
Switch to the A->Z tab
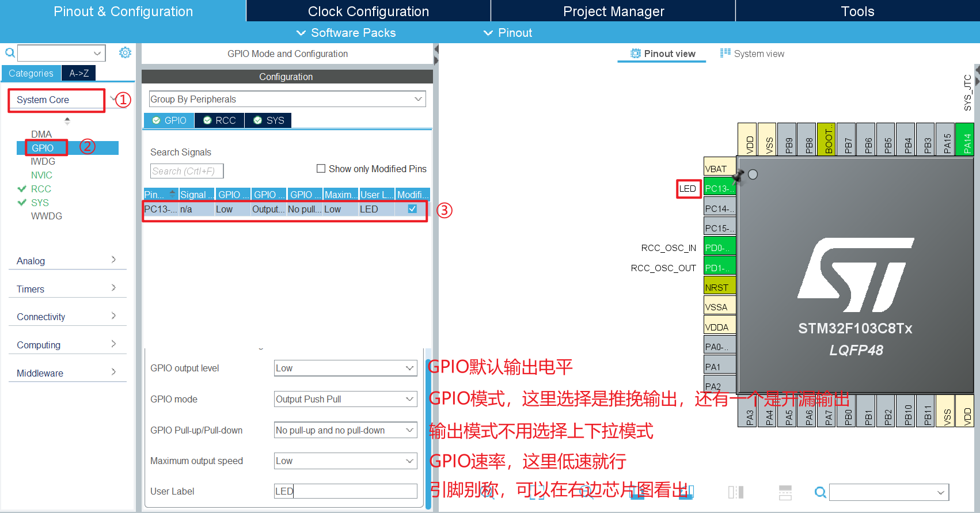[79, 73]
